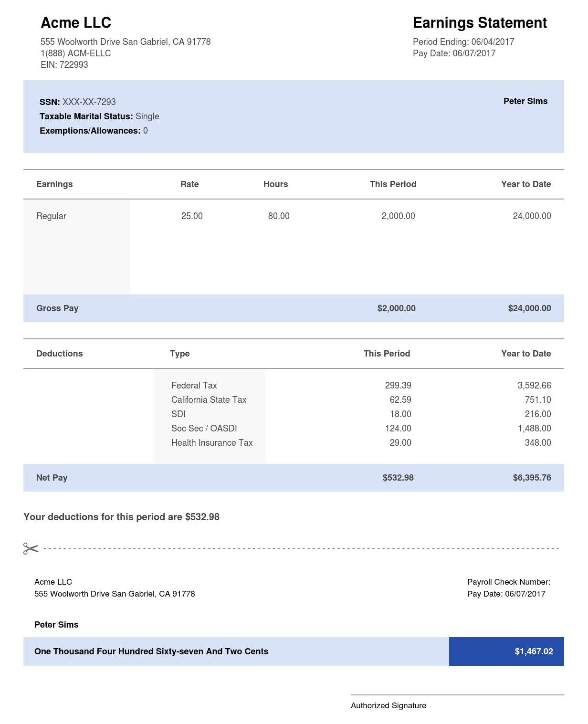Select the Health Insurance Tax entry
This screenshot has width=588, height=724.
coord(212,443)
